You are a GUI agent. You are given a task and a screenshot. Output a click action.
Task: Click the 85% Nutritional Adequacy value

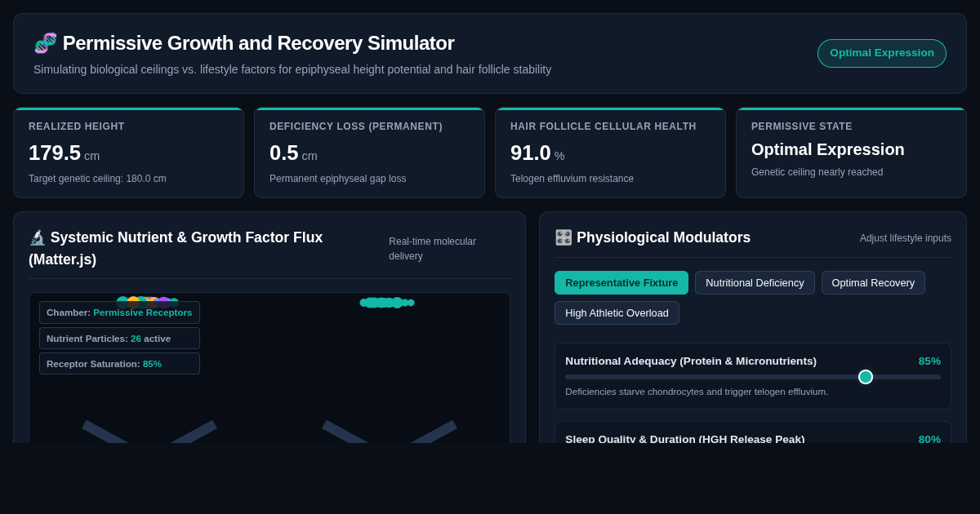tap(929, 361)
